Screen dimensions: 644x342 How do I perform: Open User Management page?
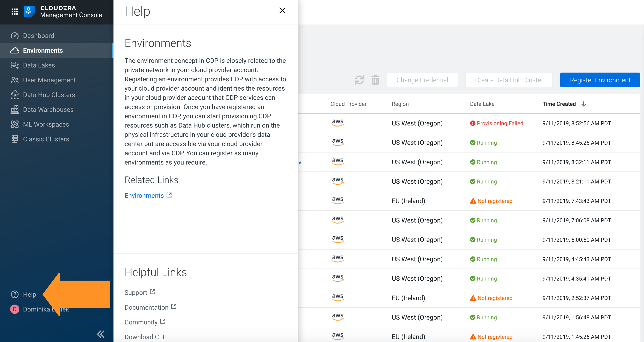click(x=49, y=80)
